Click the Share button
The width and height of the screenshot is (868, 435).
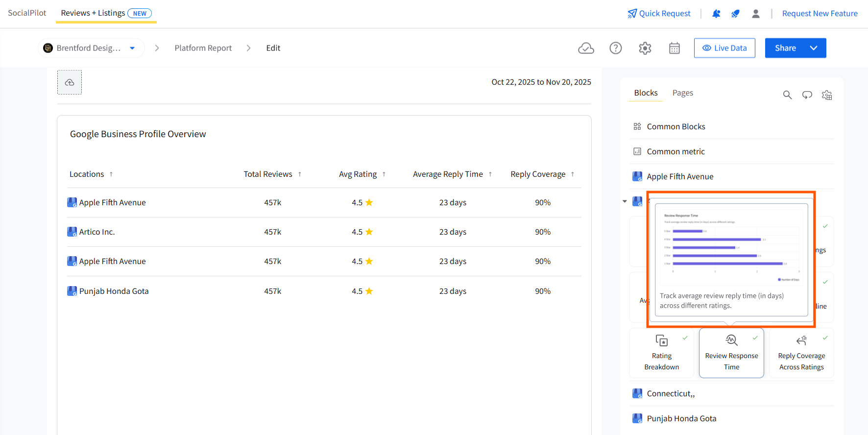pos(785,48)
